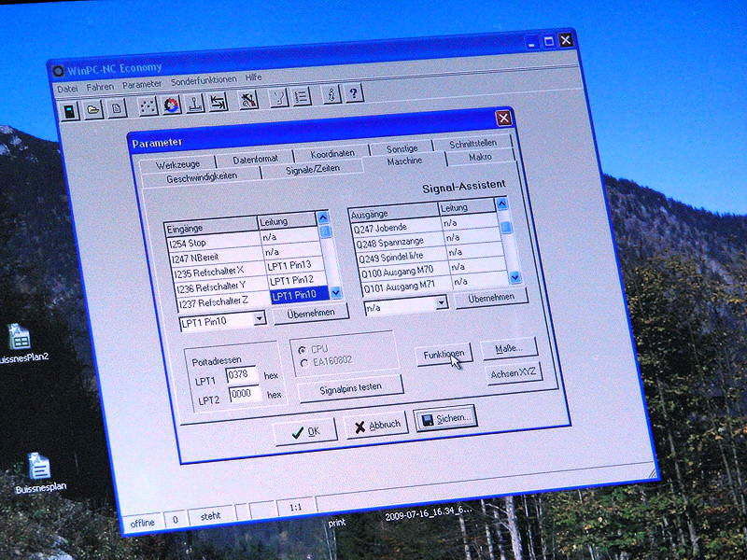Open the Fahren menu
The width and height of the screenshot is (747, 560).
point(100,87)
